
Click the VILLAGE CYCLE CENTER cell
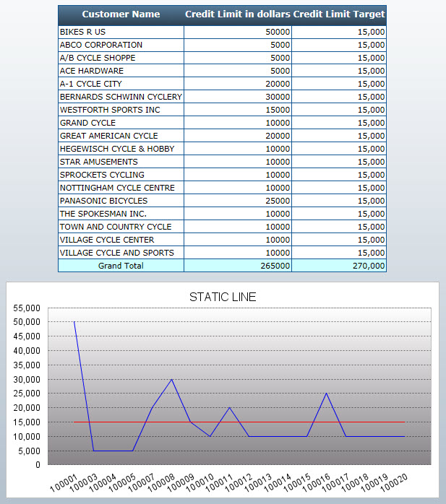point(121,240)
